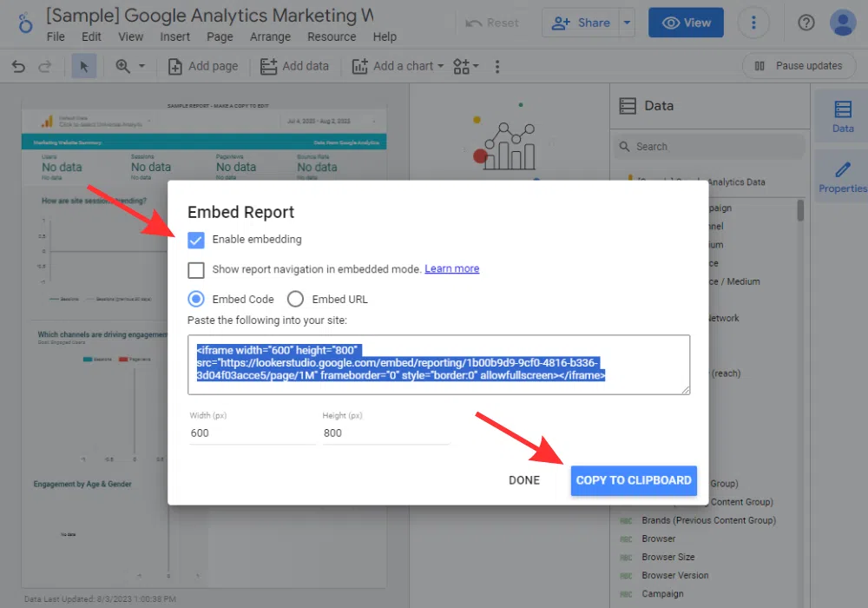Check Show report navigation in embedded mode
Screen dimensions: 868x608
196,269
